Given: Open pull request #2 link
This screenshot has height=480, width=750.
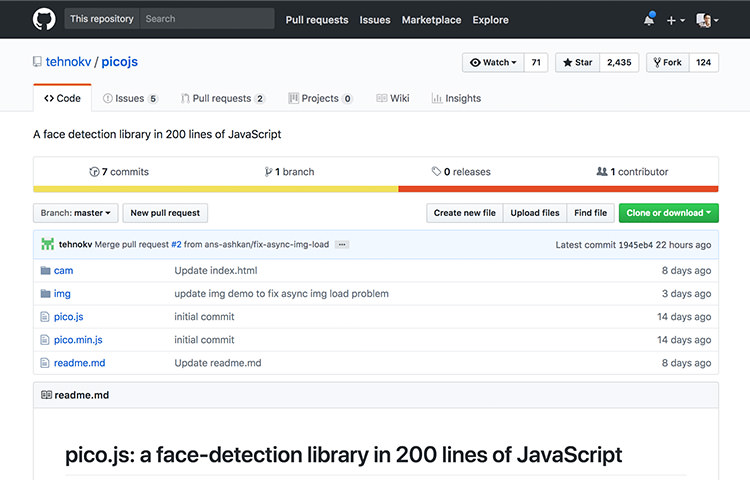Looking at the screenshot, I should click(x=175, y=244).
